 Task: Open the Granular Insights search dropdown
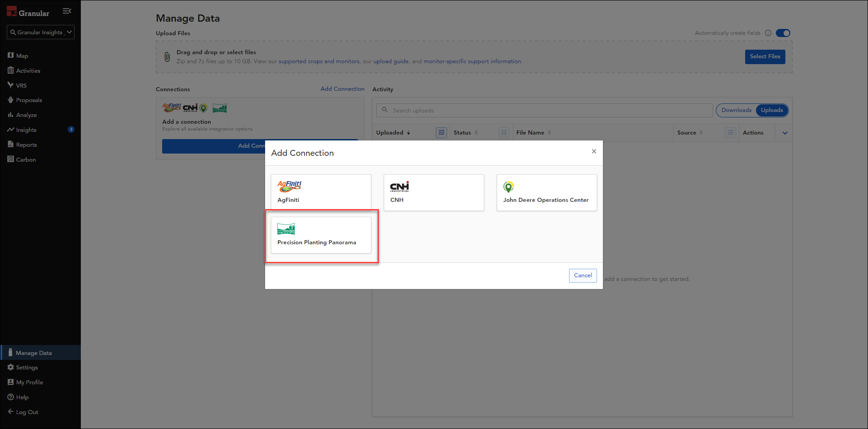pyautogui.click(x=41, y=32)
